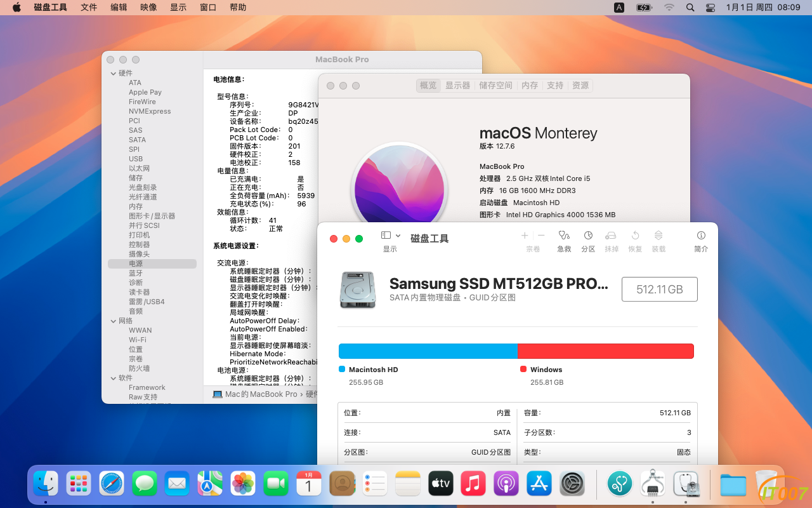Click the Mount (装载) toolbar icon
The height and width of the screenshot is (508, 812).
pos(658,236)
